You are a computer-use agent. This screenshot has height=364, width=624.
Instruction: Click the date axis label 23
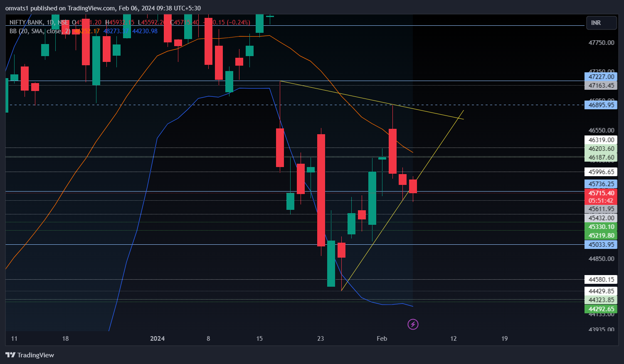coord(321,339)
